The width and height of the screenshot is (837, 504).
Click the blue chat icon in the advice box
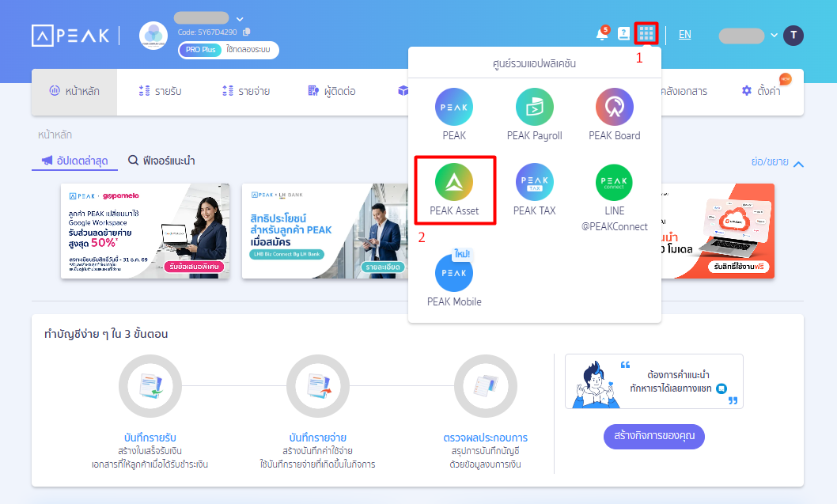pos(721,388)
